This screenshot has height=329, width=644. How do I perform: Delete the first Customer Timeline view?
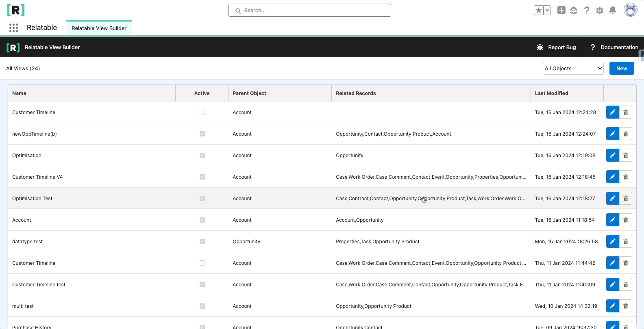click(x=626, y=112)
